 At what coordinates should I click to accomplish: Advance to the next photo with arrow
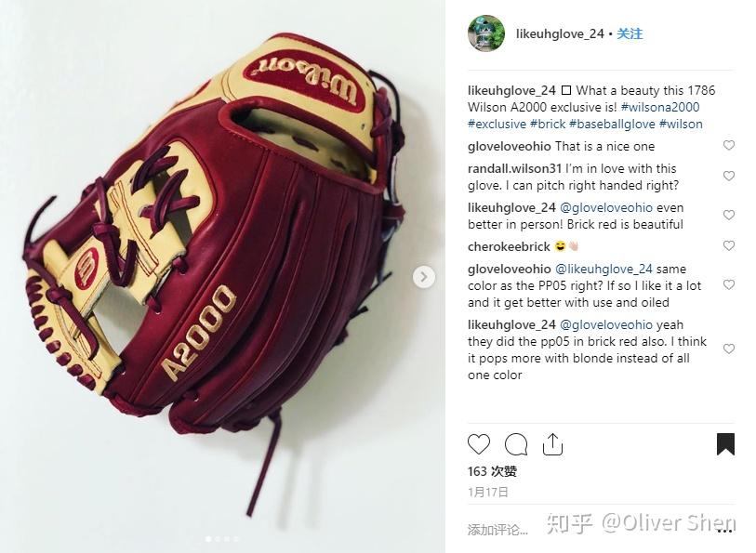pos(423,277)
